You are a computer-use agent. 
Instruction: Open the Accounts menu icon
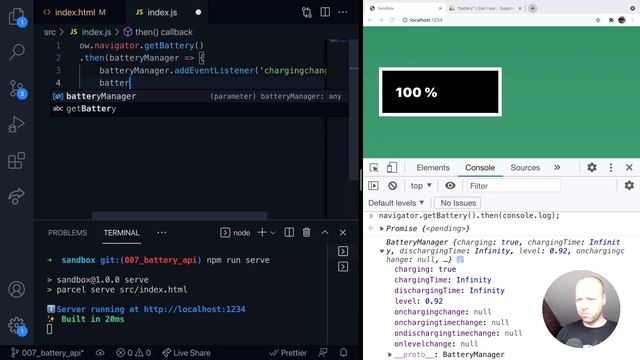(x=16, y=289)
